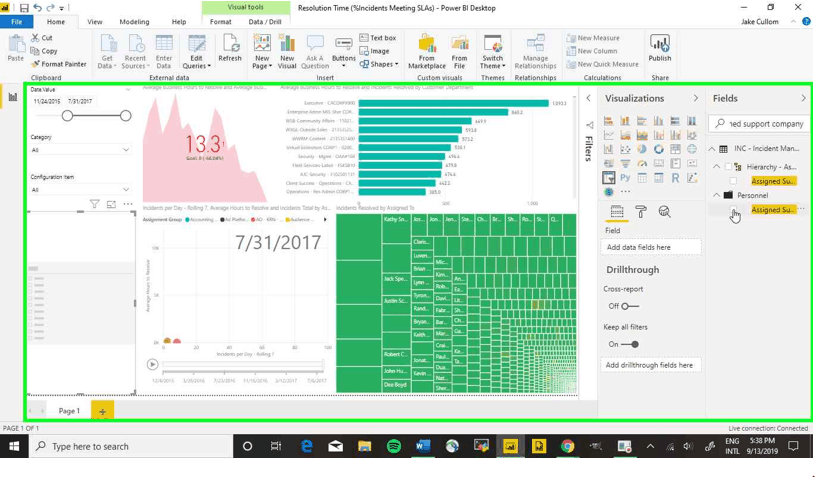
Task: Click Manage Relationships in the ribbon
Action: [x=535, y=52]
